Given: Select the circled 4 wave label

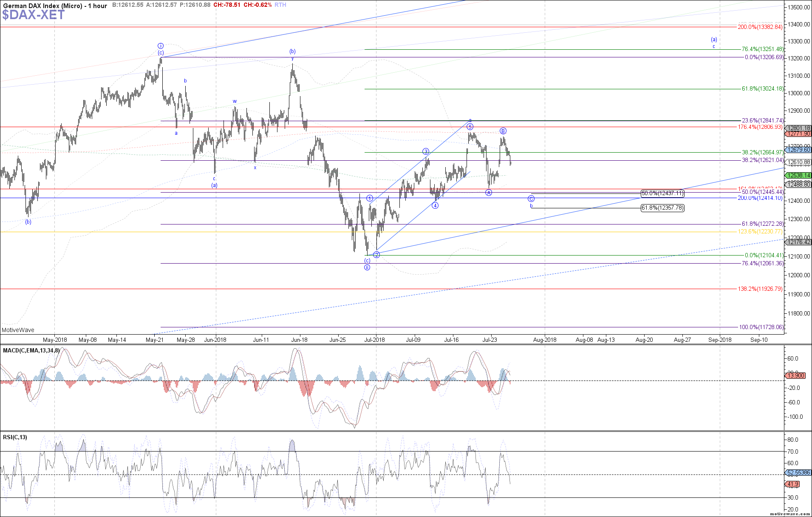Looking at the screenshot, I should (435, 205).
